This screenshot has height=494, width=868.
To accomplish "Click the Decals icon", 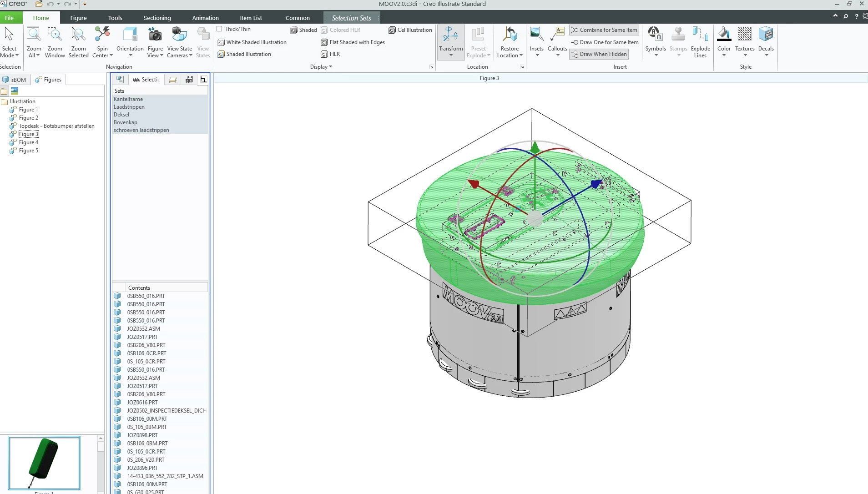I will tap(766, 34).
